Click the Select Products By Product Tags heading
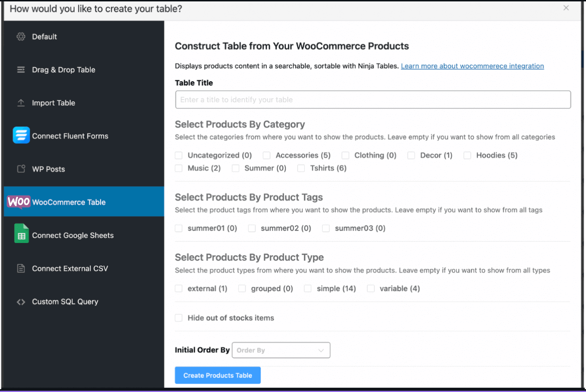 [x=249, y=197]
